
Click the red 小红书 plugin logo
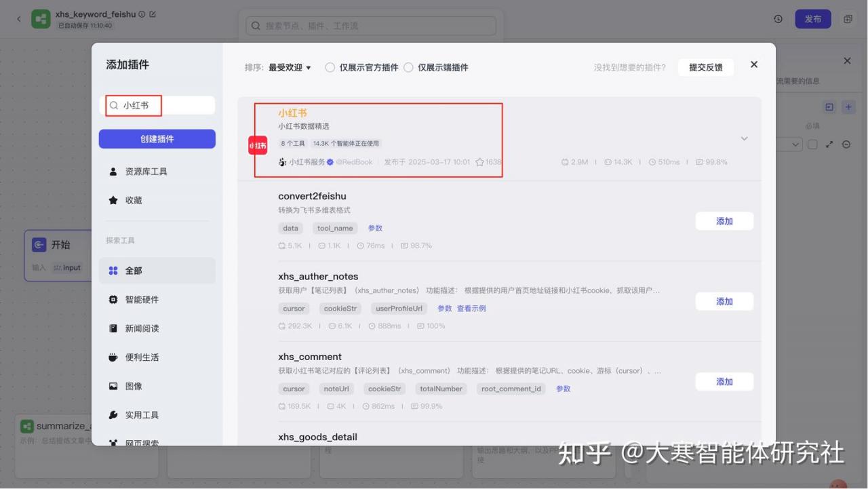(258, 145)
